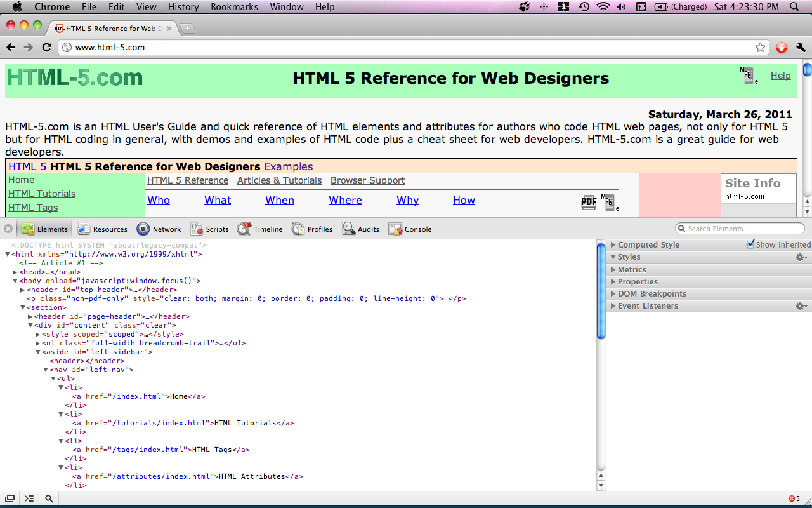This screenshot has width=812, height=508.
Task: Select the /tutorials/index.html anchor line
Action: (183, 423)
